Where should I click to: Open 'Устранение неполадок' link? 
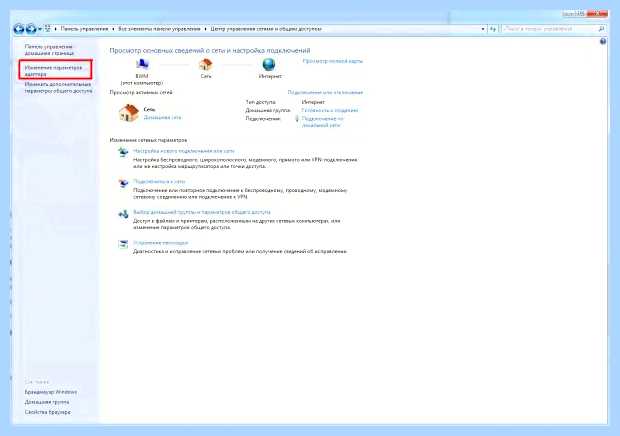pyautogui.click(x=161, y=243)
